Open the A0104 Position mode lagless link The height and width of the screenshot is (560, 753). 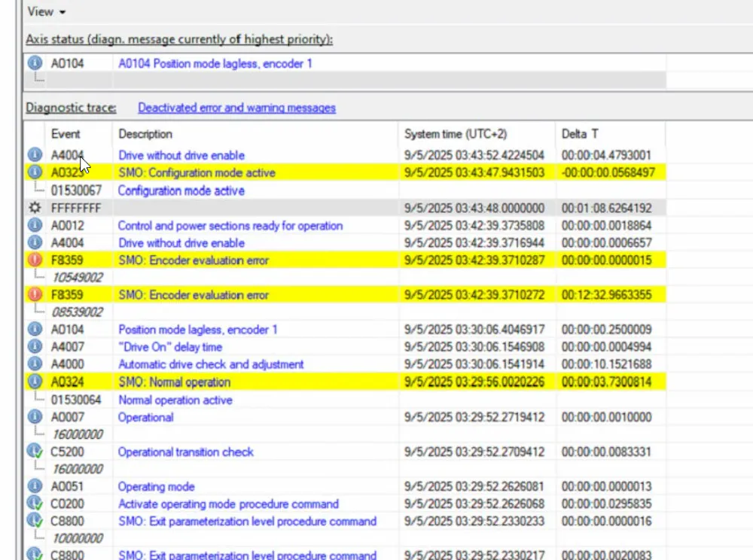click(215, 63)
